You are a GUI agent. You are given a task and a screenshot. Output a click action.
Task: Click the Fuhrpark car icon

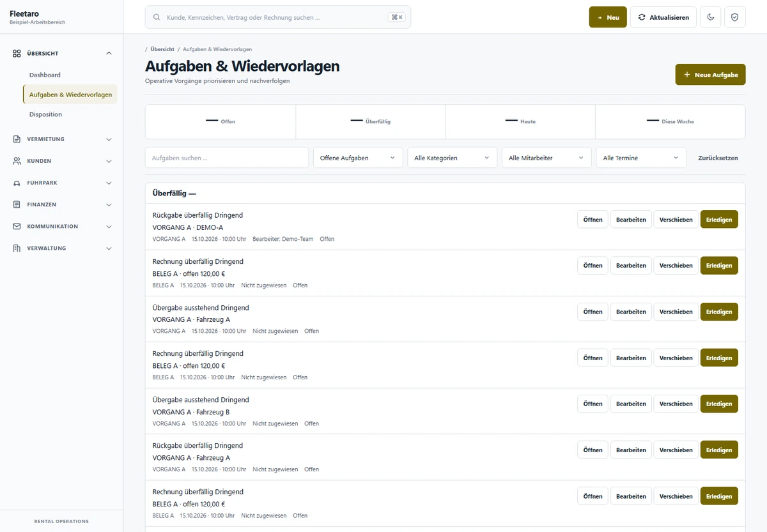17,183
